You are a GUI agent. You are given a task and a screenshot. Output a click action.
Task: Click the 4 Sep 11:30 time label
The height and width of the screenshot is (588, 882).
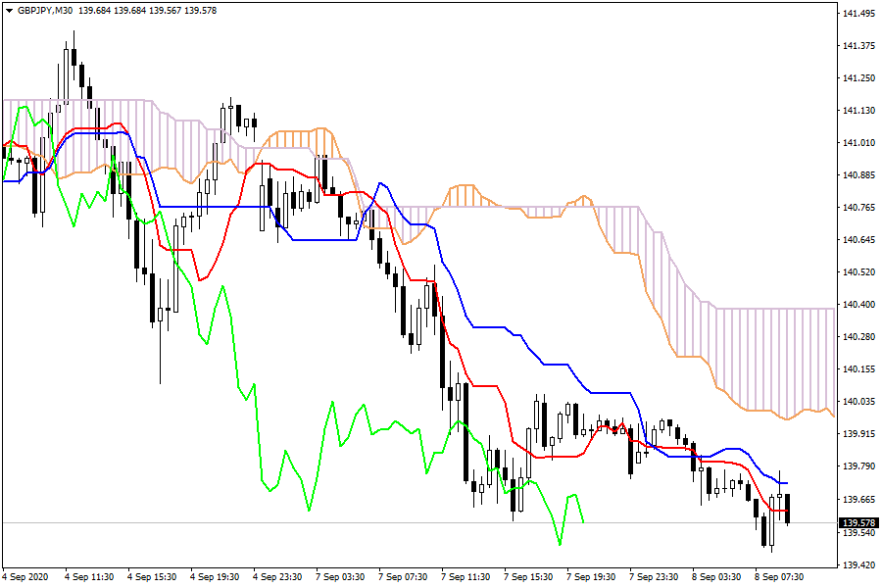pos(87,578)
